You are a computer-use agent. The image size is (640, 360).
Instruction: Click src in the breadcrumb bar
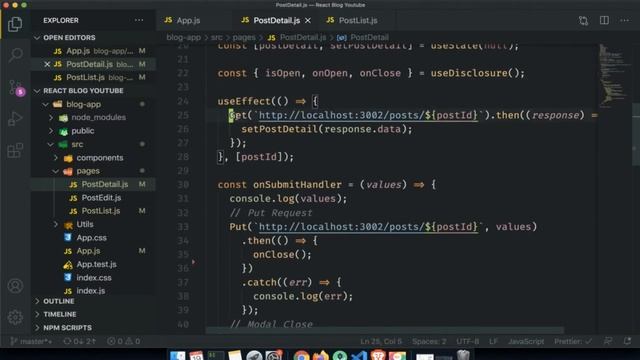tap(216, 38)
